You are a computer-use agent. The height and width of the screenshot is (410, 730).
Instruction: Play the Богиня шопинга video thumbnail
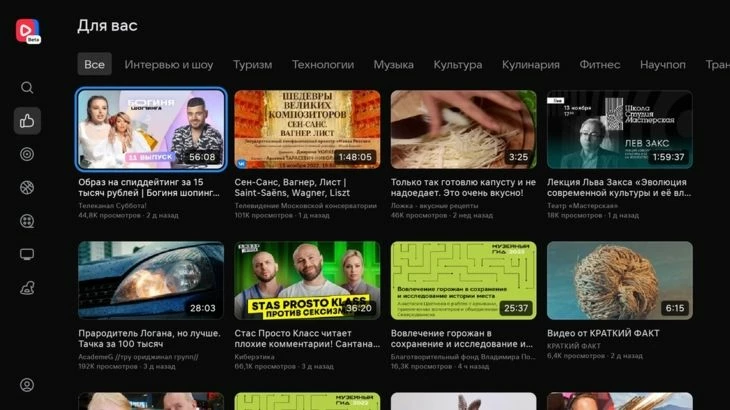pyautogui.click(x=151, y=129)
